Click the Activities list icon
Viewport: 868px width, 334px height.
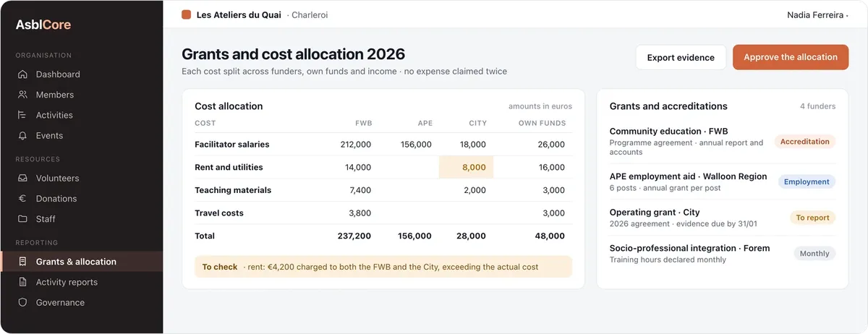[22, 115]
